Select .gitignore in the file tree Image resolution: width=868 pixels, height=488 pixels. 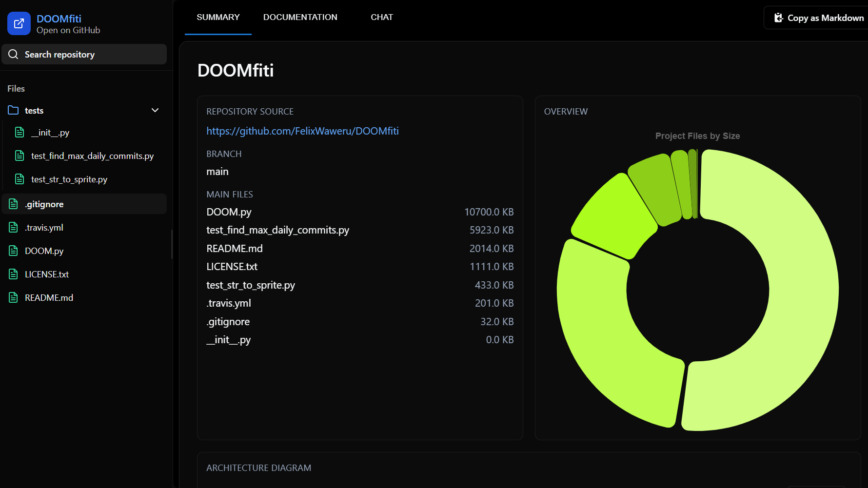click(x=84, y=204)
